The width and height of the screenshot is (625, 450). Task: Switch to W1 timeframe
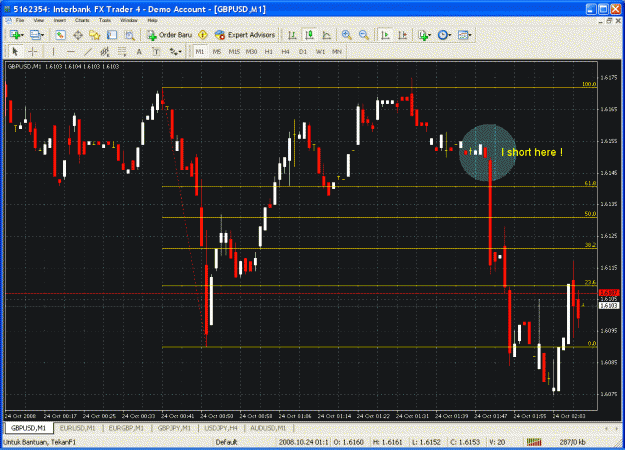pos(320,51)
